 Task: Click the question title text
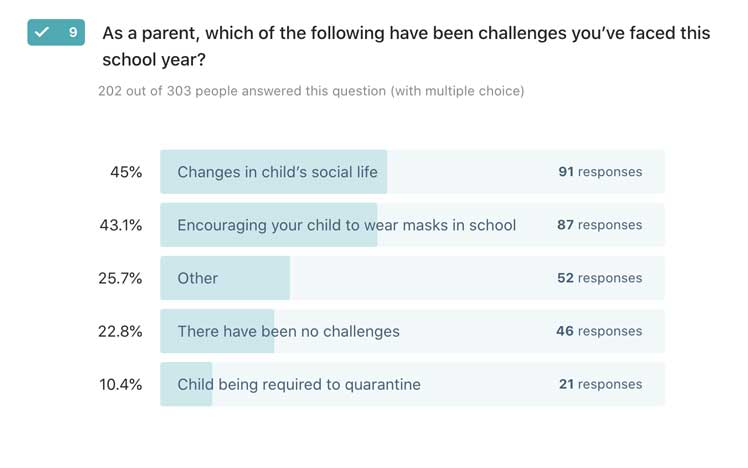[x=405, y=46]
